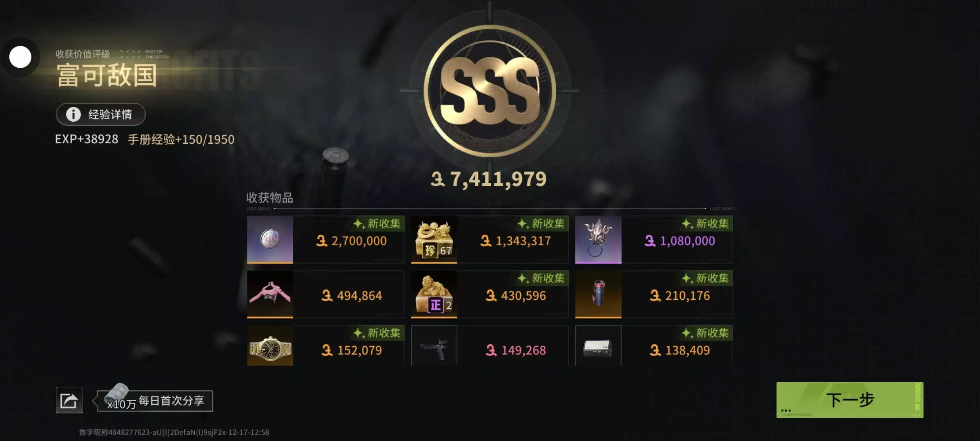Click the share arrow icon

coord(69,400)
